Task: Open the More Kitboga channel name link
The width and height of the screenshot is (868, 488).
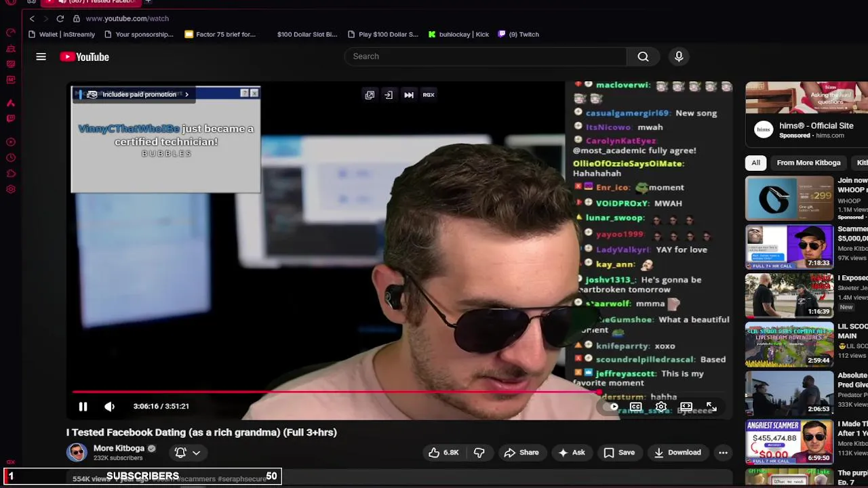Action: (x=119, y=448)
